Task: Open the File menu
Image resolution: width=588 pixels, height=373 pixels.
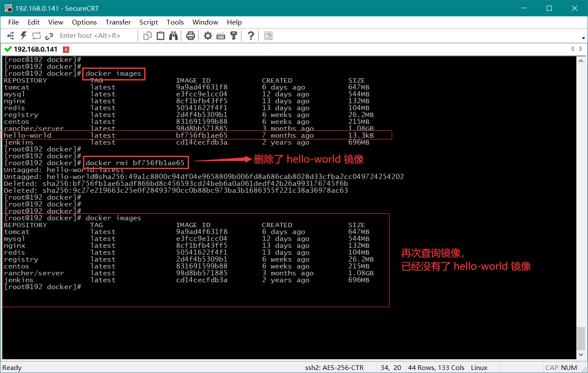Action: click(x=13, y=22)
